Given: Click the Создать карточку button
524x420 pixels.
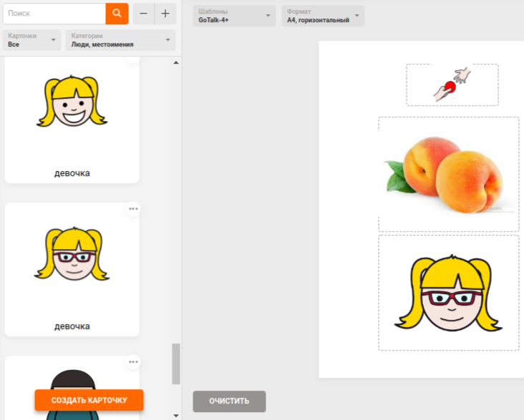Looking at the screenshot, I should [89, 400].
